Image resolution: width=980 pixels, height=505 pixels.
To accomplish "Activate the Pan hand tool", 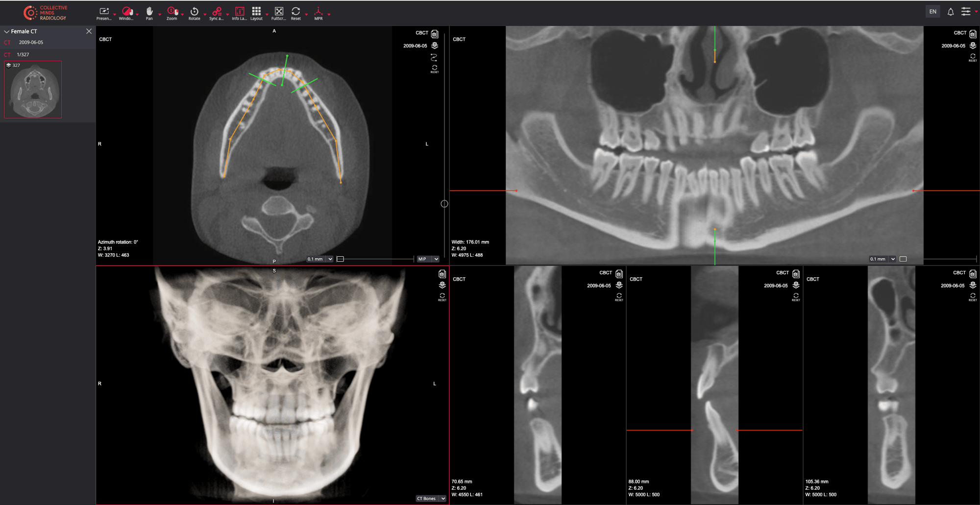I will (149, 13).
